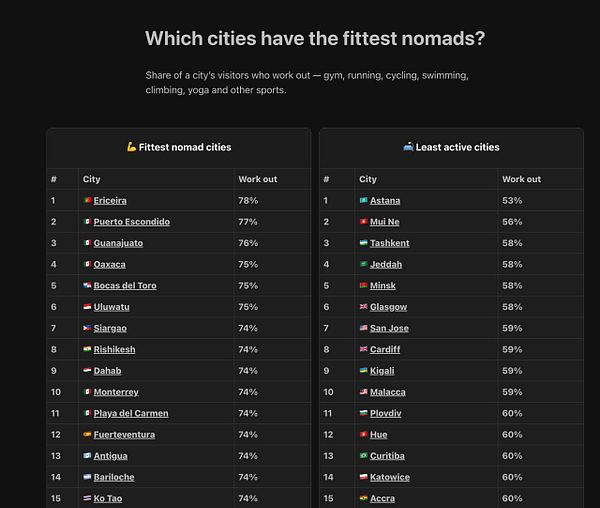Select the Kigali city link
Screen dimensions: 600x508
tap(382, 371)
